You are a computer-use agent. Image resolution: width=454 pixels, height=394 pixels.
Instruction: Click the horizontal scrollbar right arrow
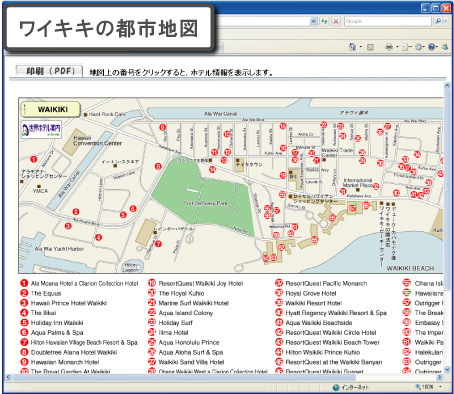pyautogui.click(x=440, y=377)
